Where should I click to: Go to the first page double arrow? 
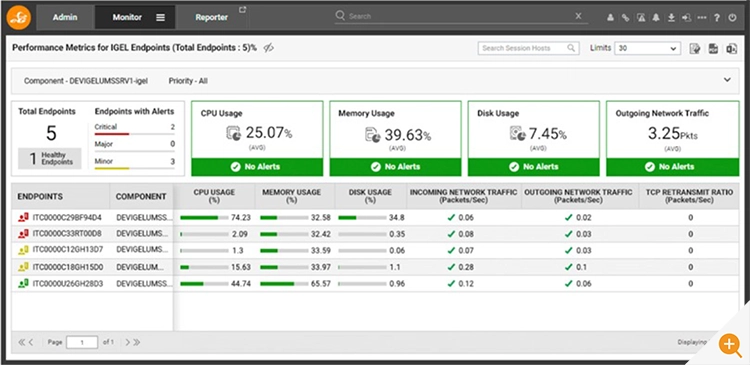click(x=22, y=342)
